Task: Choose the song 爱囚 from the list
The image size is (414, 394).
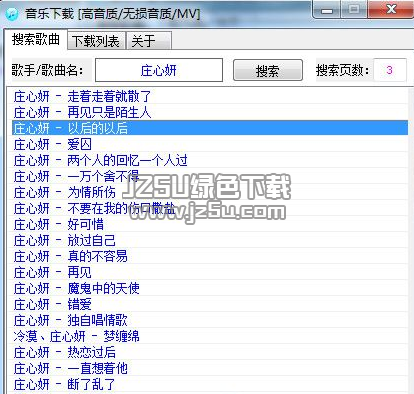Action: coord(210,144)
